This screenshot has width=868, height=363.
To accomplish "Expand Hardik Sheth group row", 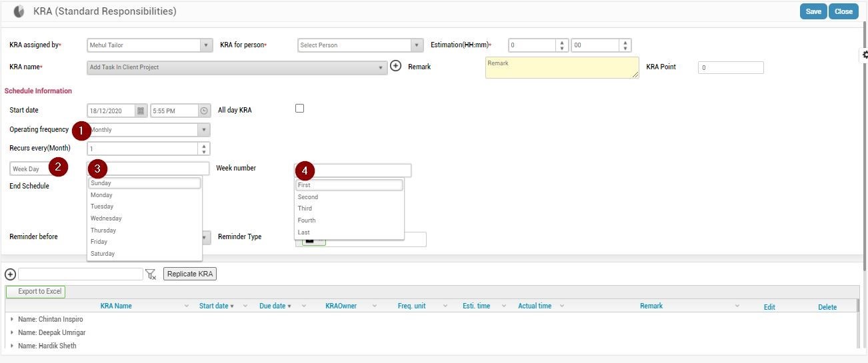I will pos(12,346).
